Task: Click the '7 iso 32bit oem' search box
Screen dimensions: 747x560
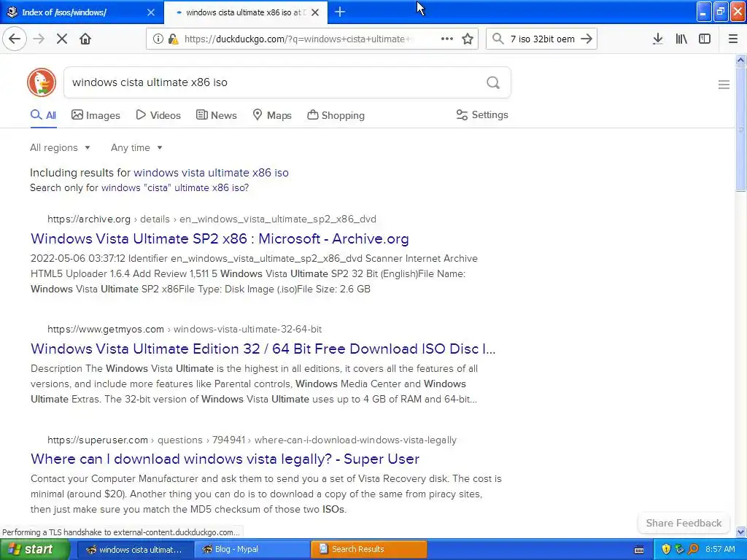Action: point(543,39)
